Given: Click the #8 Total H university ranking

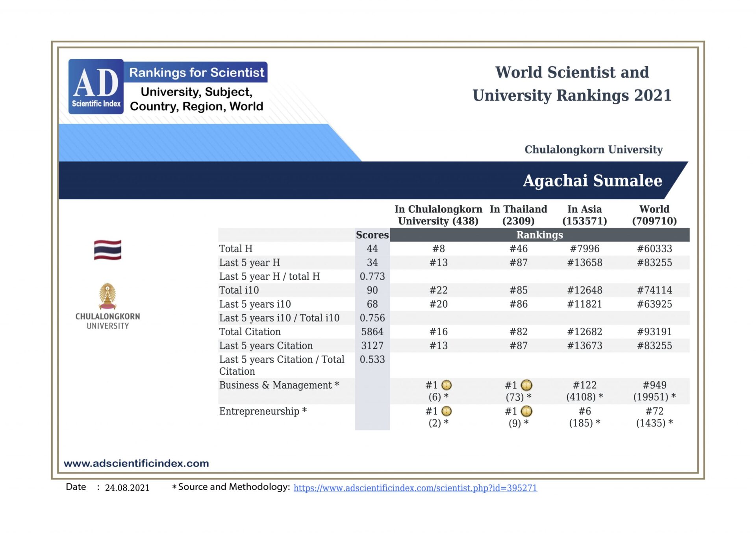Looking at the screenshot, I should tap(438, 249).
